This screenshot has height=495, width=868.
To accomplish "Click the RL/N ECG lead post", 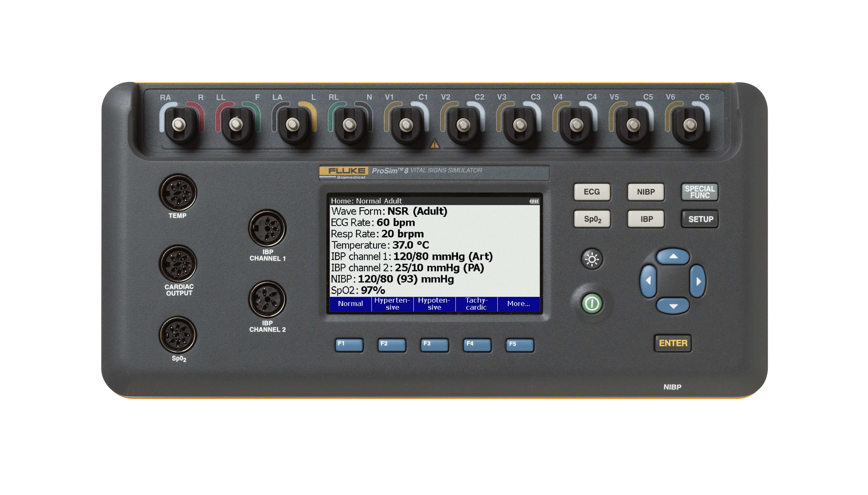I will [x=349, y=125].
